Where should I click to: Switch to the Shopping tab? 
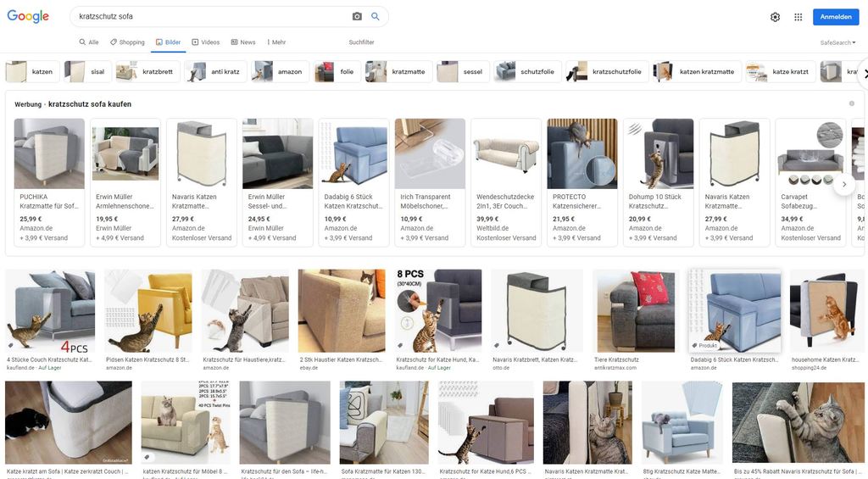[x=127, y=42]
